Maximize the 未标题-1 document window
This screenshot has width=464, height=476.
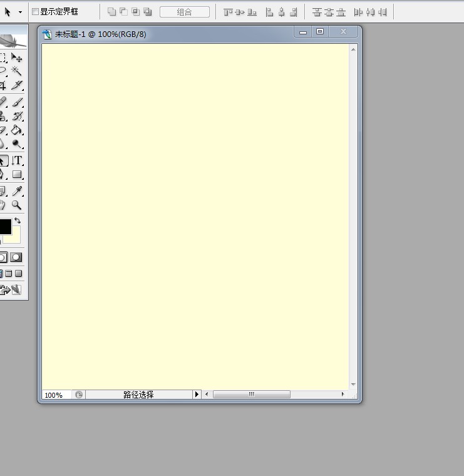pos(320,31)
